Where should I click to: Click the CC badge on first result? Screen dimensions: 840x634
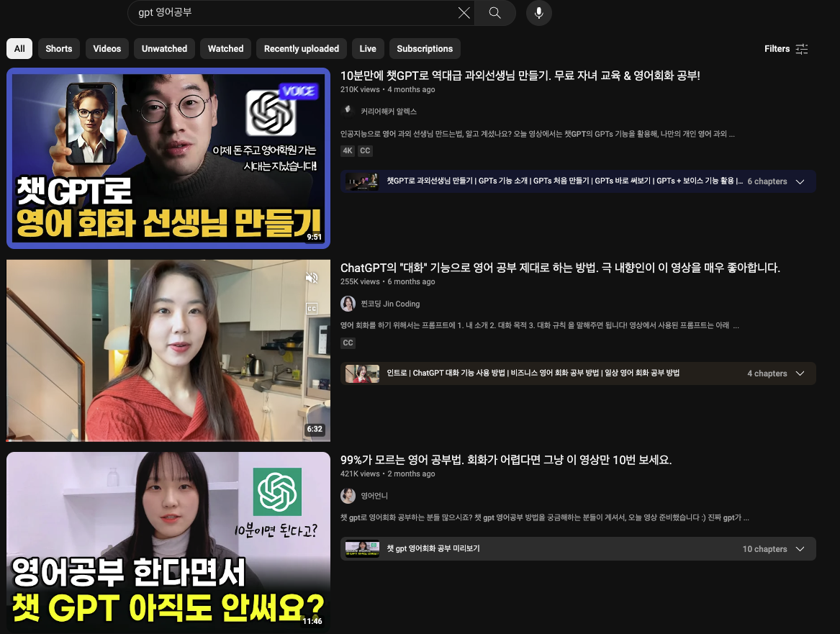(365, 151)
